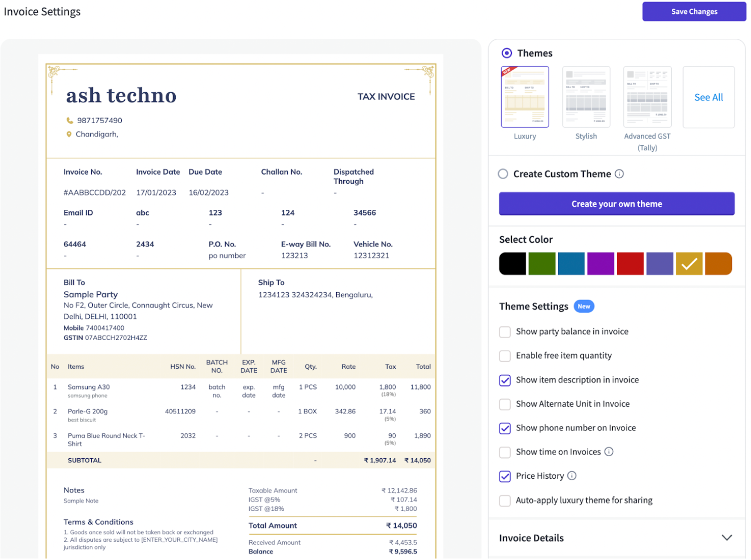Select the Luxury theme thumbnail
This screenshot has width=751, height=560.
(525, 97)
